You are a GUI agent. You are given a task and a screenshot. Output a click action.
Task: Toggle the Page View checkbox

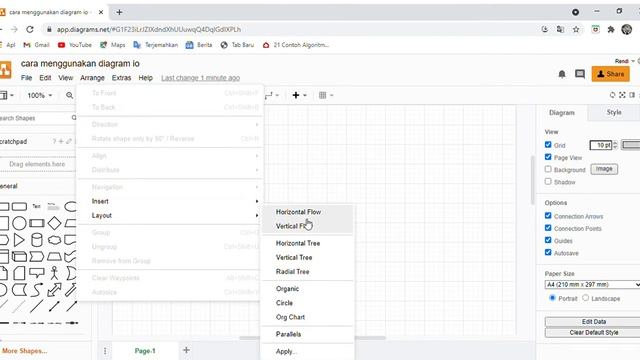548,157
